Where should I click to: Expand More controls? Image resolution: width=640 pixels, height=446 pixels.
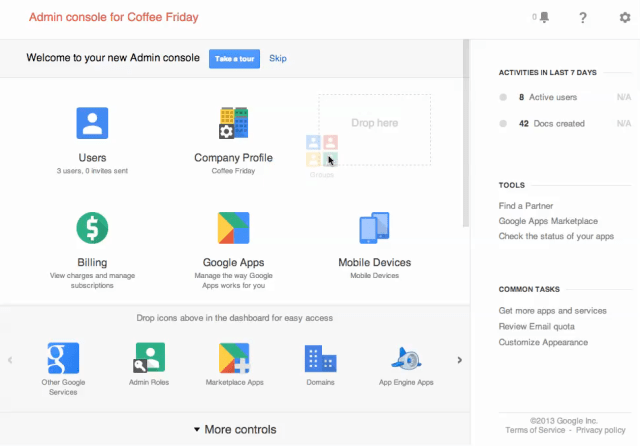coord(234,430)
